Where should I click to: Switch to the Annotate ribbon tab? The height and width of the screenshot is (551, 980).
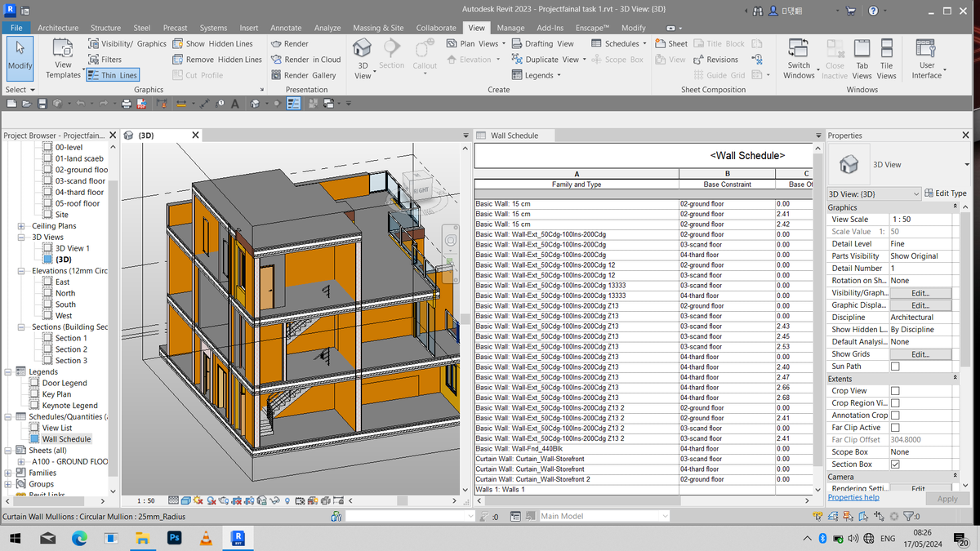pyautogui.click(x=286, y=28)
